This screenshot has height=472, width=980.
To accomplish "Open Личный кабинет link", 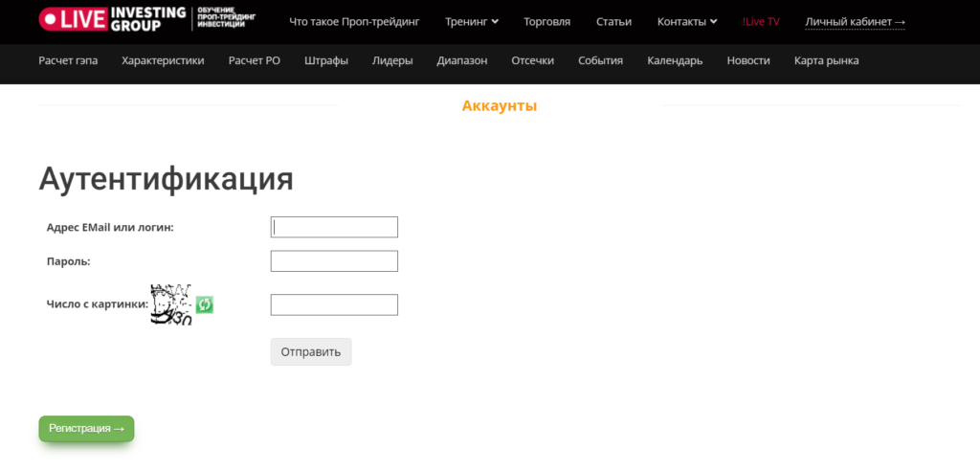I will 855,22.
